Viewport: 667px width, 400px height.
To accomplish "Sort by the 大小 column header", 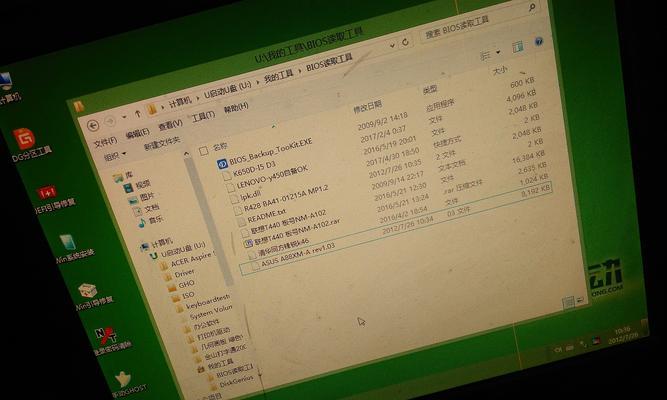I will click(499, 71).
